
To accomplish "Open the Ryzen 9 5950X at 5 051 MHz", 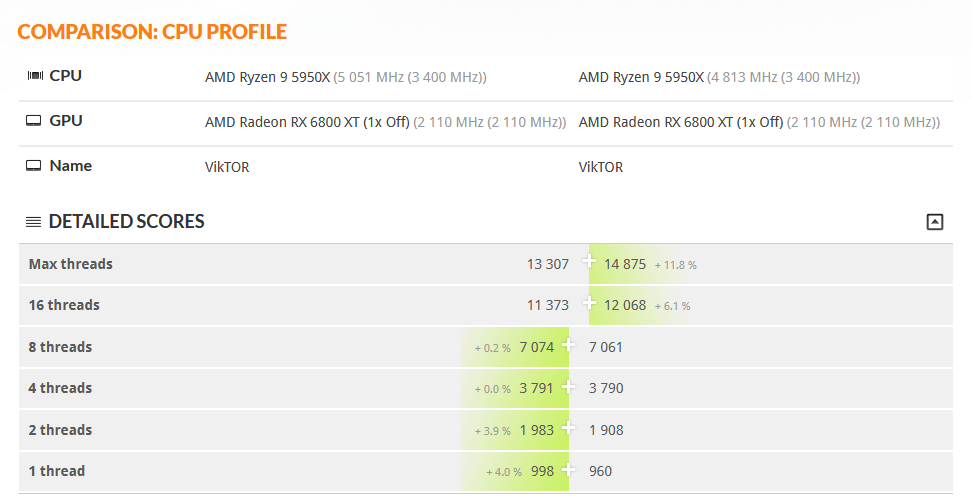I will pos(268,77).
